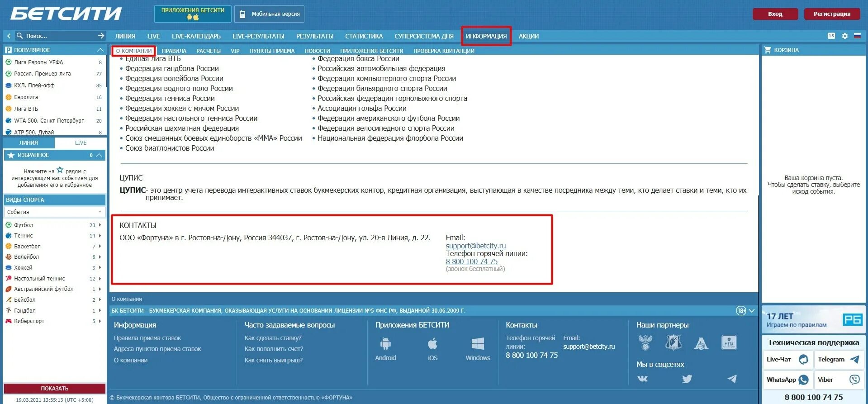Select the ПУНКТЫ ПРИЕМА subtab

[x=272, y=51]
